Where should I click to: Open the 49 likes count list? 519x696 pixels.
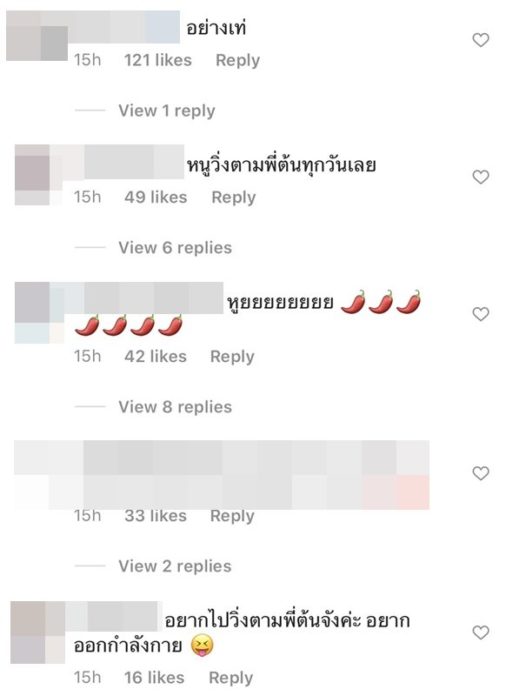[156, 197]
